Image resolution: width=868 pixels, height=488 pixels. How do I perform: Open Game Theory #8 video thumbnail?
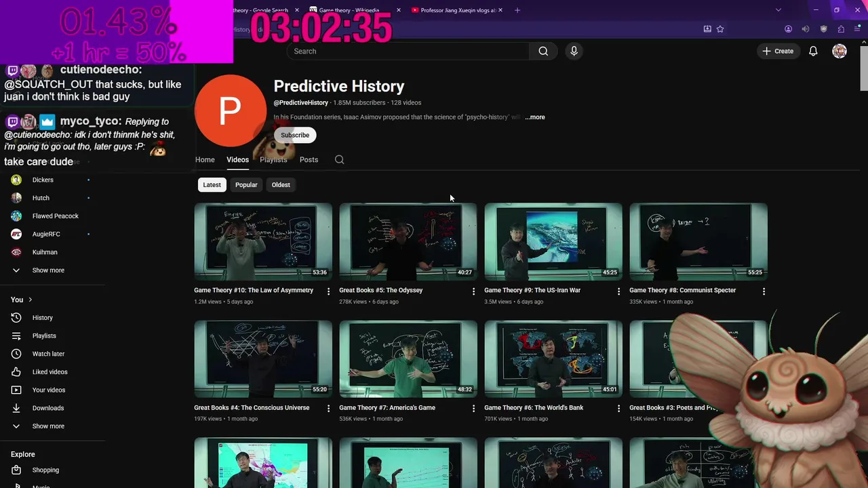[x=698, y=241]
